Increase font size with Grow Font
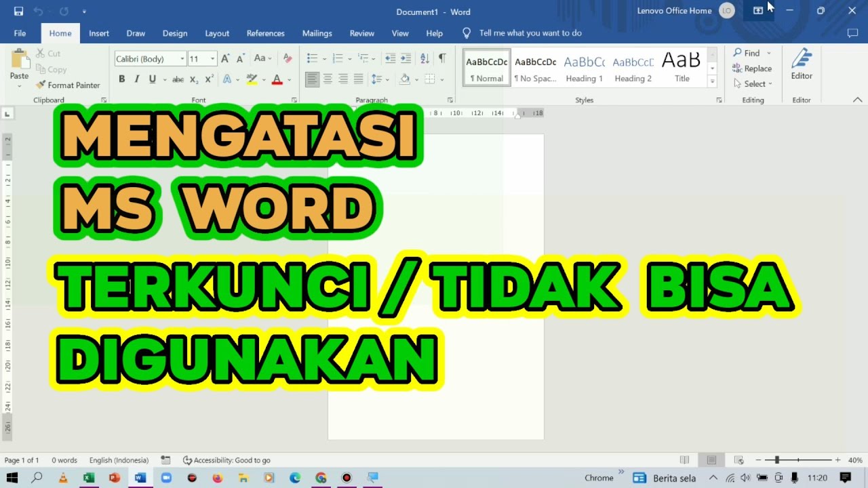The width and height of the screenshot is (868, 488). (x=225, y=59)
